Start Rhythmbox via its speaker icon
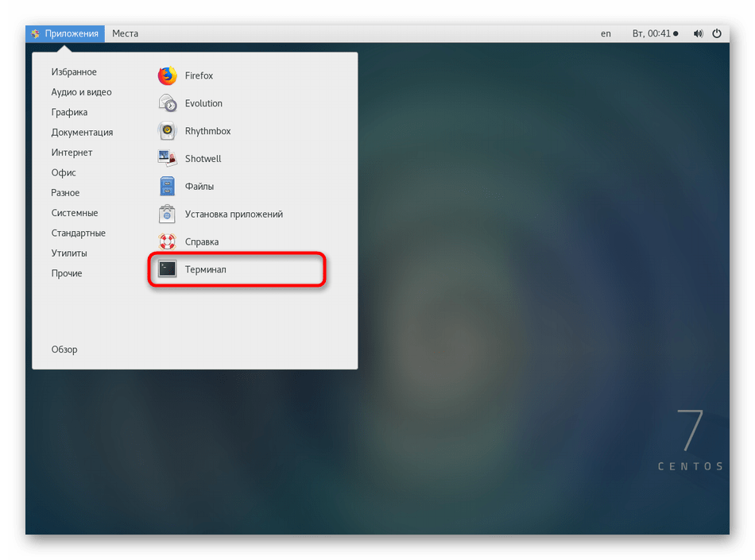Image resolution: width=755 pixels, height=560 pixels. (x=167, y=131)
